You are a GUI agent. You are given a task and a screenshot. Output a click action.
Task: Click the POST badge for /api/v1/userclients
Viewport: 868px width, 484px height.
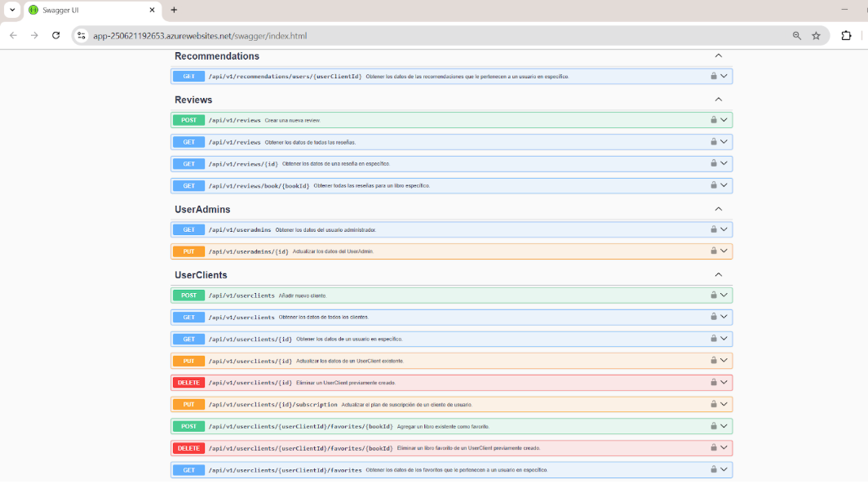(x=188, y=295)
